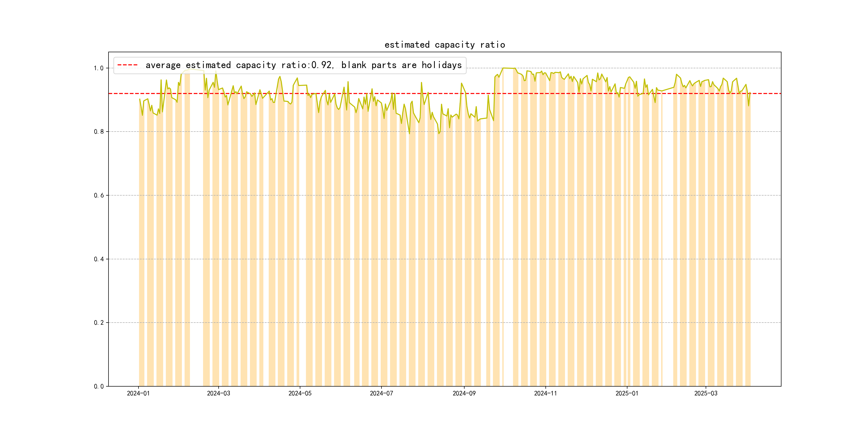Click the 0.8 y-axis tick label
The width and height of the screenshot is (868, 434).
pyautogui.click(x=98, y=132)
